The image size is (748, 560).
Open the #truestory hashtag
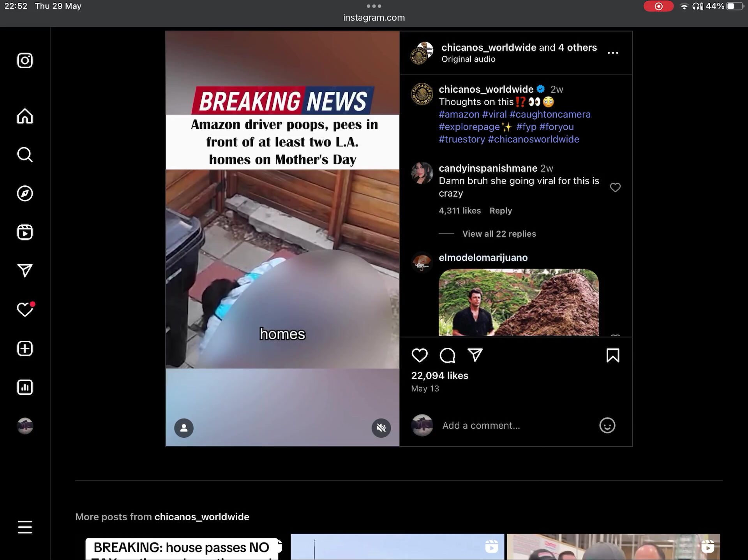click(462, 139)
